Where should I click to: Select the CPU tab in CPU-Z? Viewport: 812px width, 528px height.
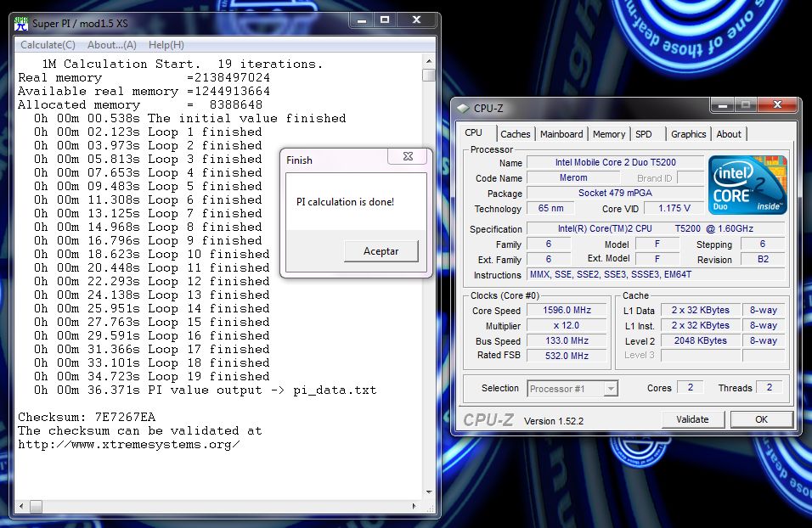(x=473, y=132)
